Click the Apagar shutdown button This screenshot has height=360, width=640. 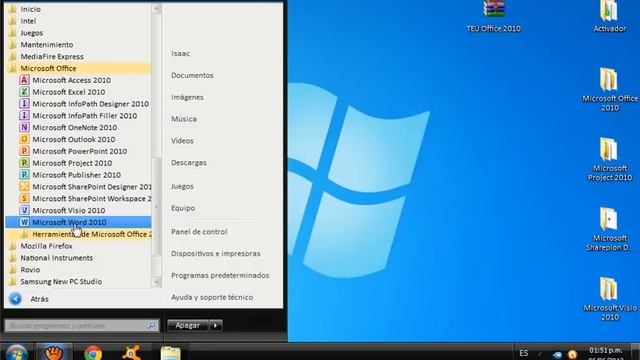pos(188,325)
